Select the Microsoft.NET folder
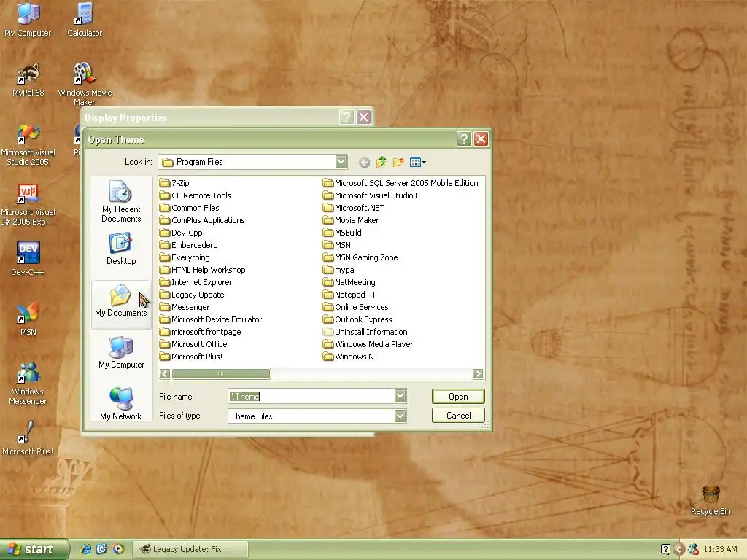This screenshot has height=560, width=747. [x=354, y=208]
